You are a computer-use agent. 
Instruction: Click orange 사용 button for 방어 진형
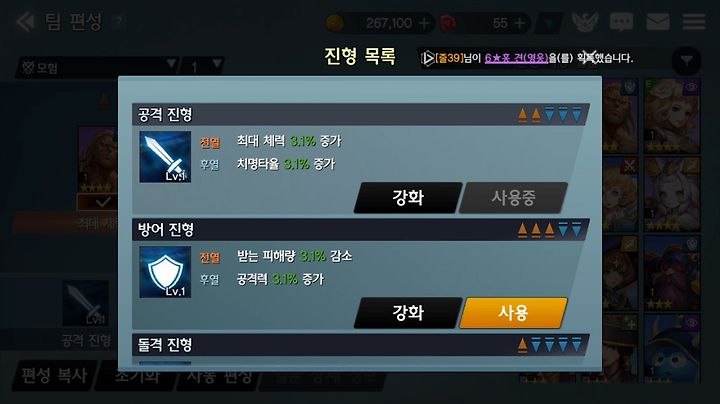(513, 313)
